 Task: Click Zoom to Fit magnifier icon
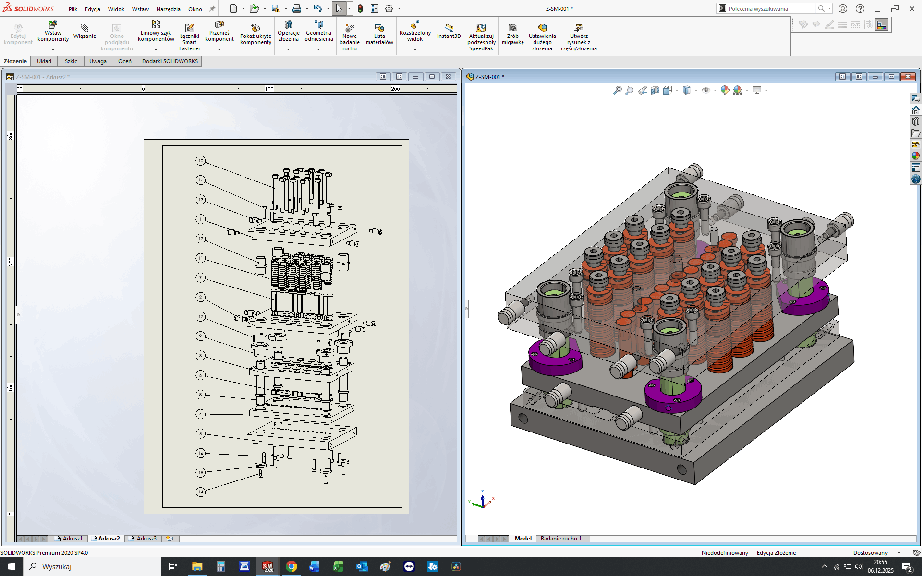tap(618, 90)
